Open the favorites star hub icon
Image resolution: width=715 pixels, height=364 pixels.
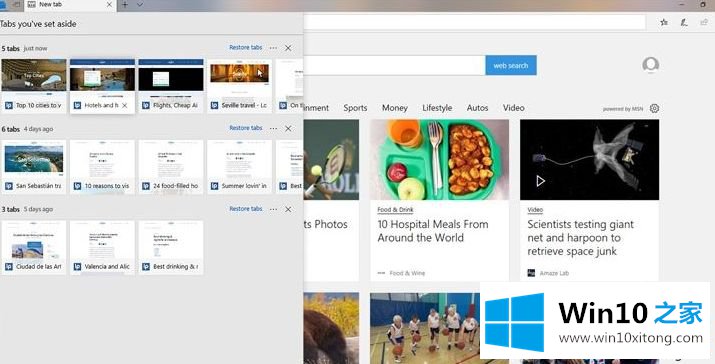pos(664,22)
